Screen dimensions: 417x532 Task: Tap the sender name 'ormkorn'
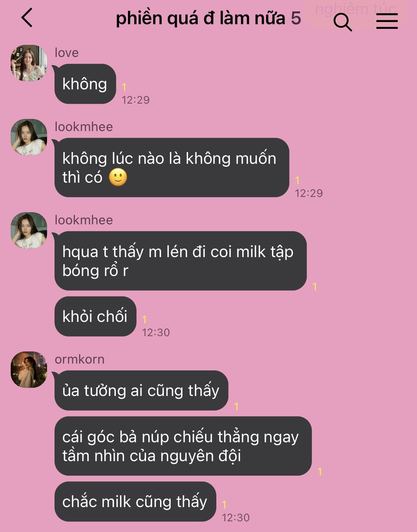pos(79,359)
